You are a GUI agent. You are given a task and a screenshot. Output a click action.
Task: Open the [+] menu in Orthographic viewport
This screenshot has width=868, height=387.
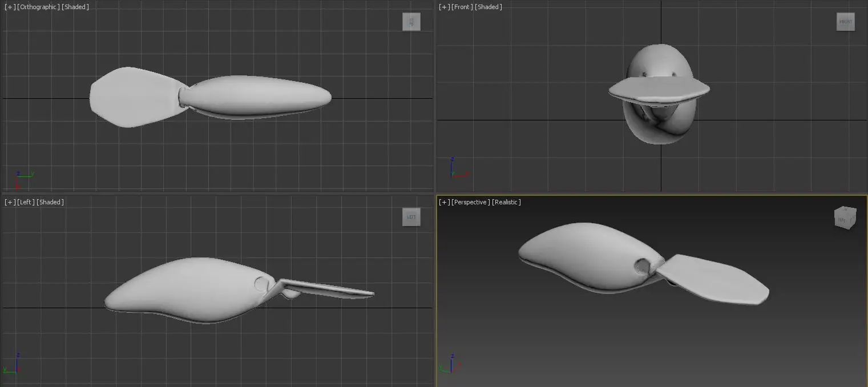click(x=10, y=7)
